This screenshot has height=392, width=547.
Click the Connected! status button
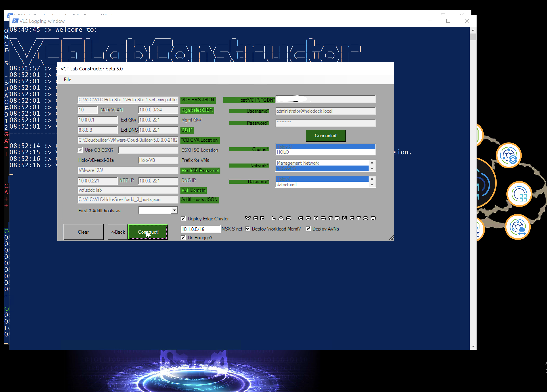tap(326, 136)
